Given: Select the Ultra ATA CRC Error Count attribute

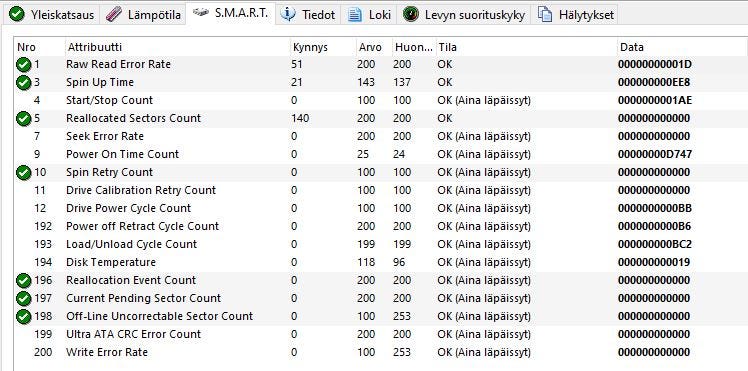Looking at the screenshot, I should click(x=134, y=334).
